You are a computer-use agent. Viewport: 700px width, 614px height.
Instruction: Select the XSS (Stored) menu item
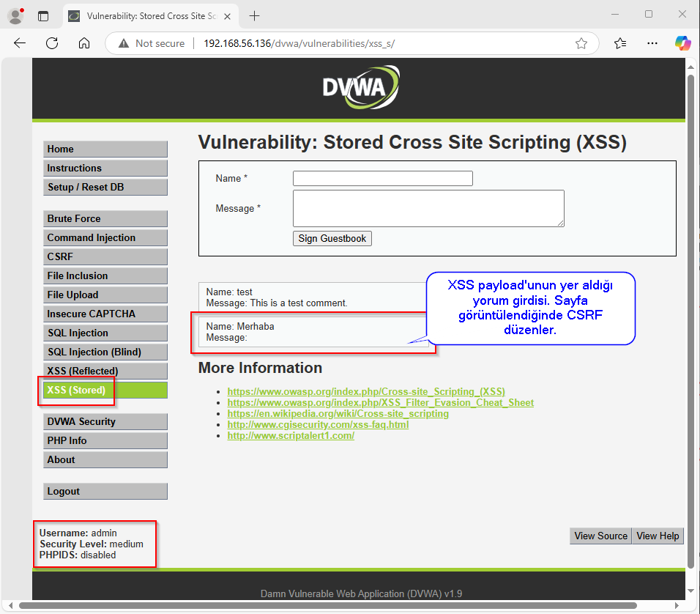105,390
